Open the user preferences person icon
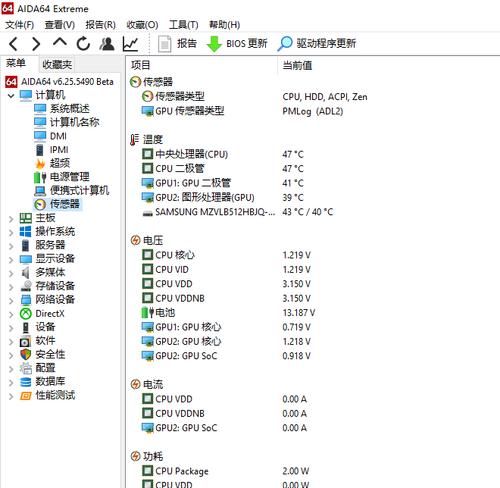500x488 pixels. click(107, 44)
